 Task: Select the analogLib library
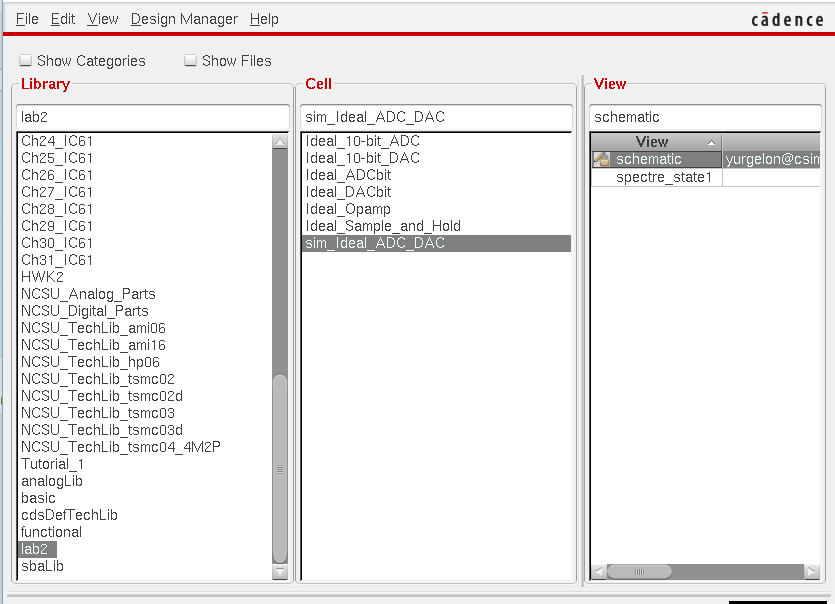pos(52,481)
